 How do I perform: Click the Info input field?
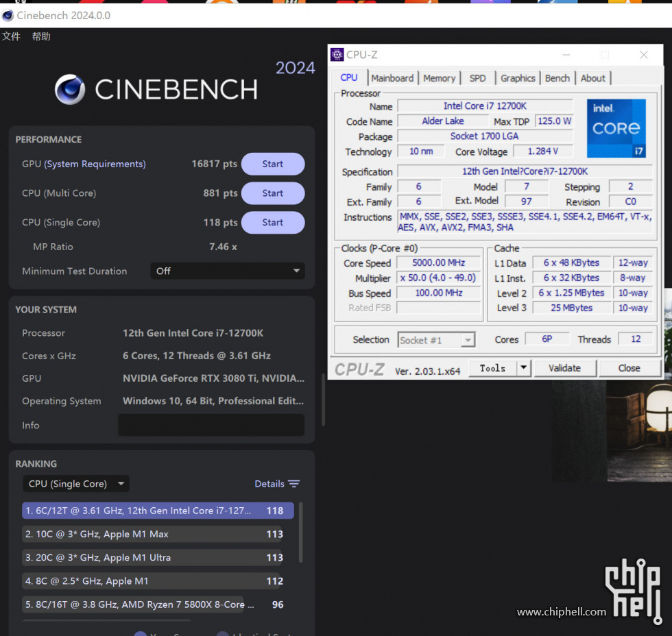click(x=211, y=426)
